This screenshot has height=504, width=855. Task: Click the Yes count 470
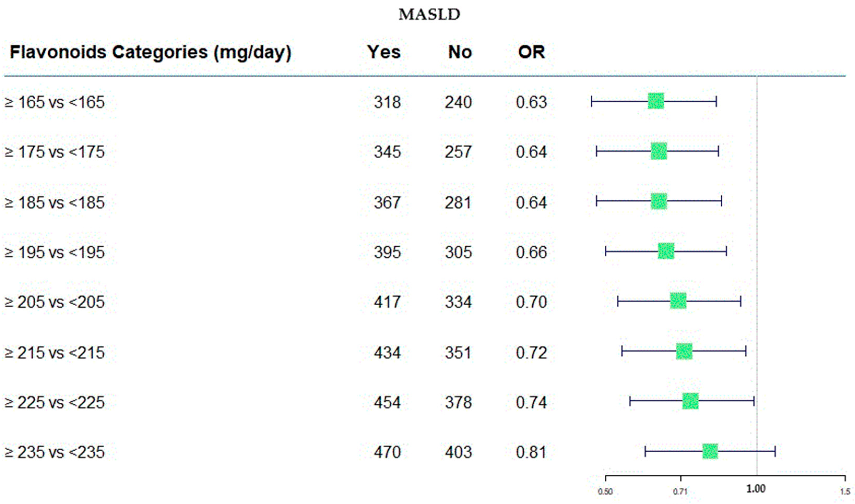pos(387,452)
